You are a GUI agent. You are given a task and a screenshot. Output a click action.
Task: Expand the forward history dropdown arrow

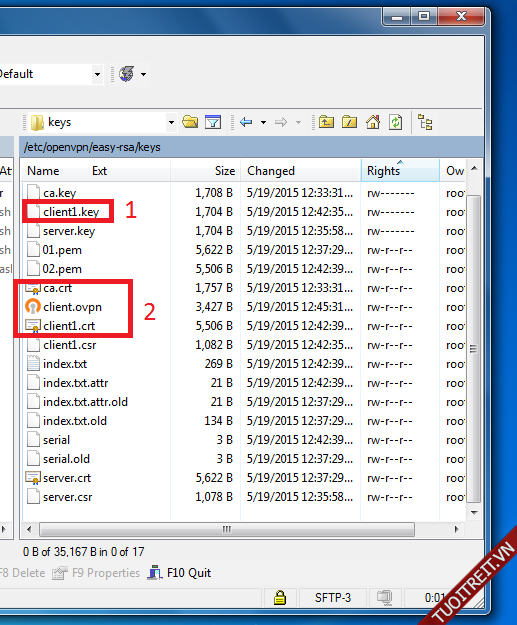point(298,122)
